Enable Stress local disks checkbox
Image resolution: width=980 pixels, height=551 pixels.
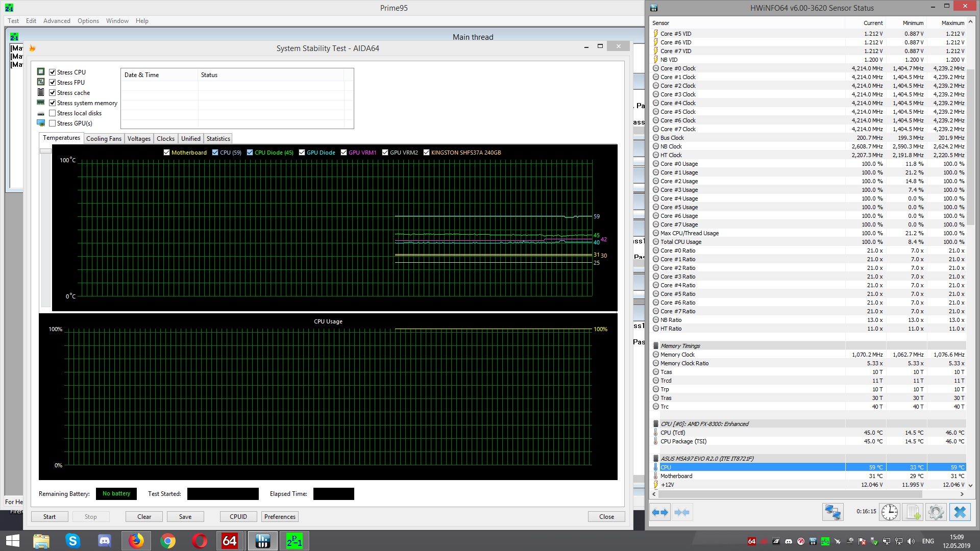(x=53, y=113)
